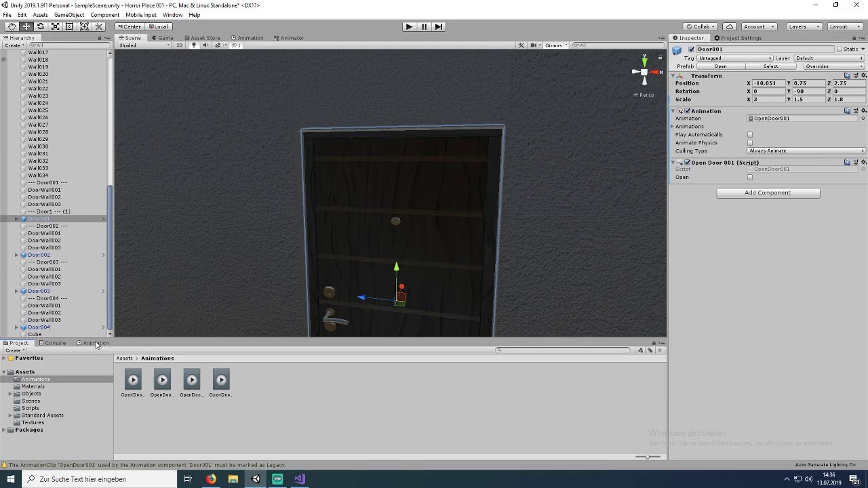Enable Play Automatically checkbox
The height and width of the screenshot is (488, 868).
(750, 135)
